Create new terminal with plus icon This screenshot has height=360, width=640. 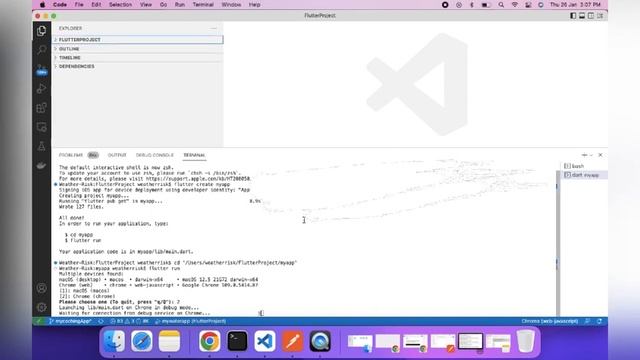[584, 155]
